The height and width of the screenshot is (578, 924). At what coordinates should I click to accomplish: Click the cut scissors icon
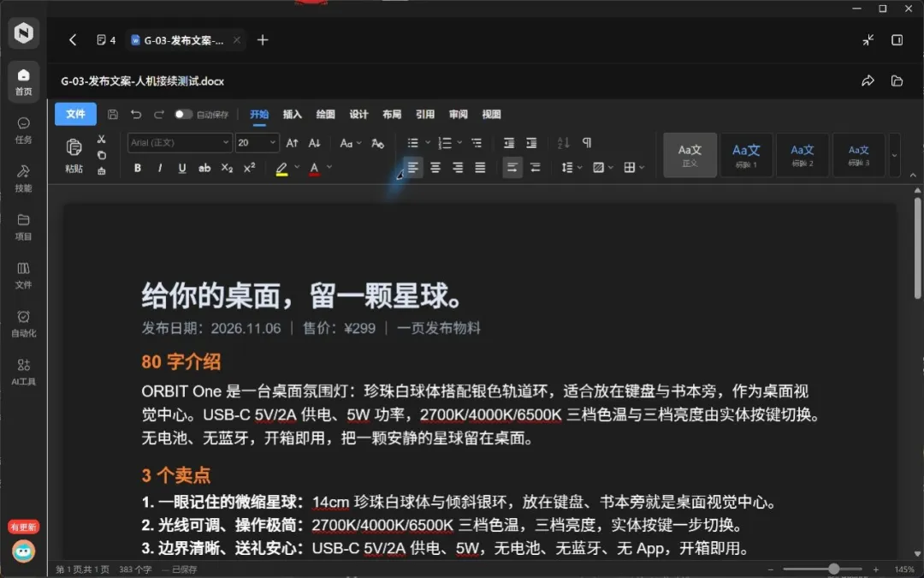(101, 140)
